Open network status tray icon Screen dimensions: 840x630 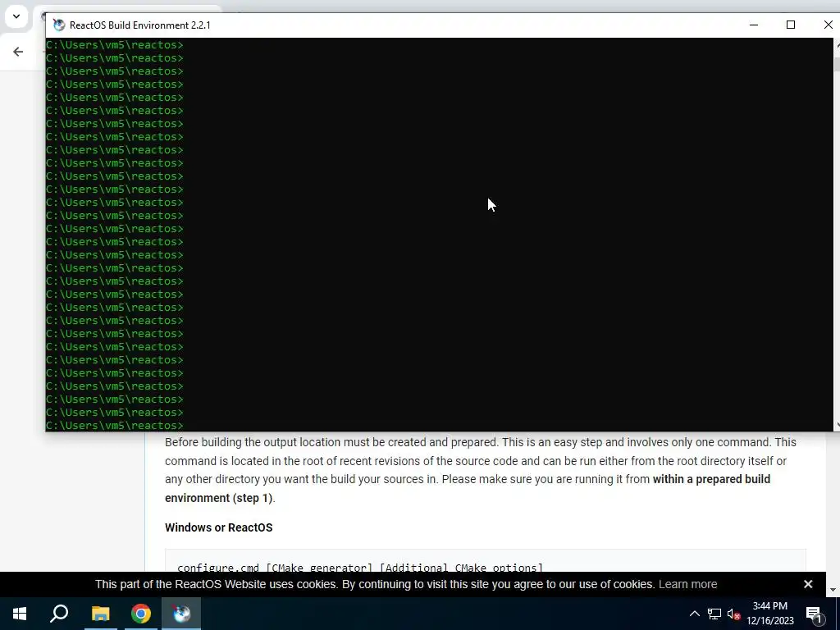714,614
